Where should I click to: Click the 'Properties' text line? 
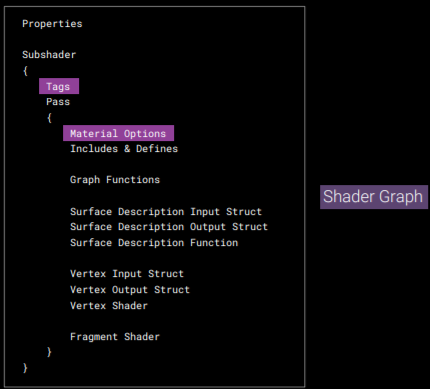pyautogui.click(x=52, y=24)
